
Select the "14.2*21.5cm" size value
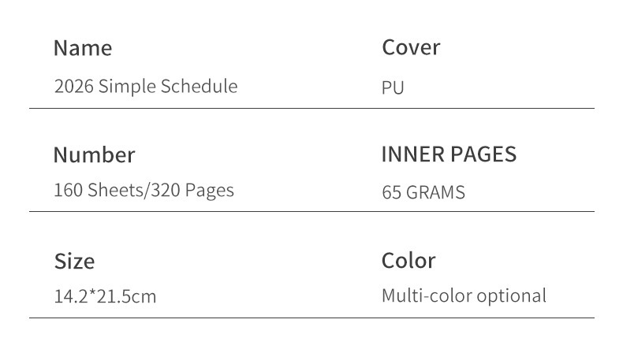click(x=105, y=297)
